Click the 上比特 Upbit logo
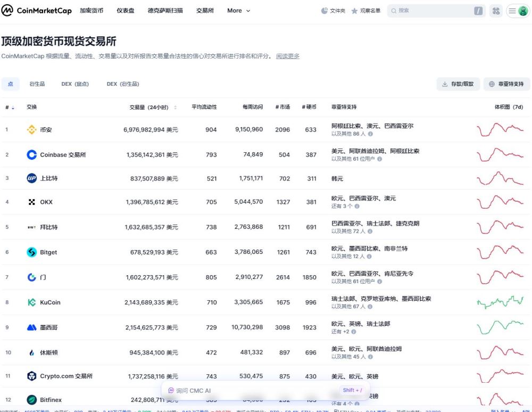The image size is (532, 412). [x=31, y=178]
